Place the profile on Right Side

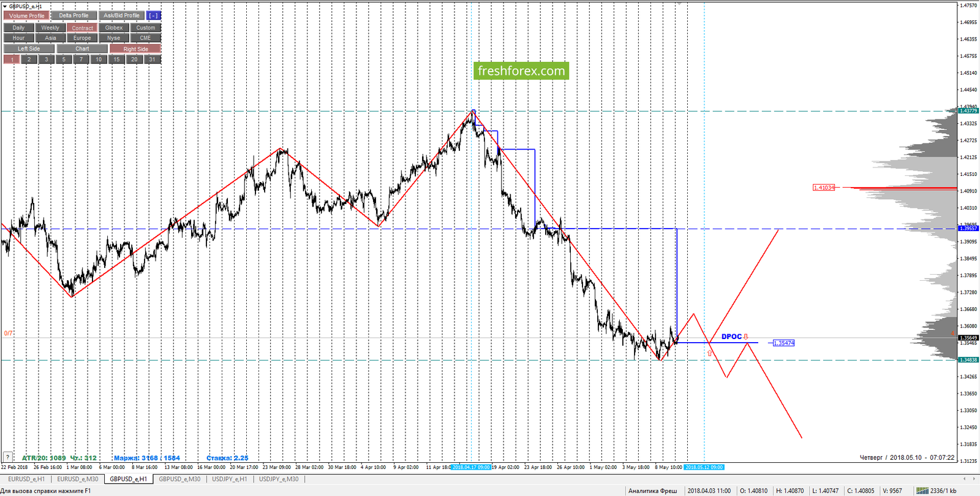coord(135,48)
